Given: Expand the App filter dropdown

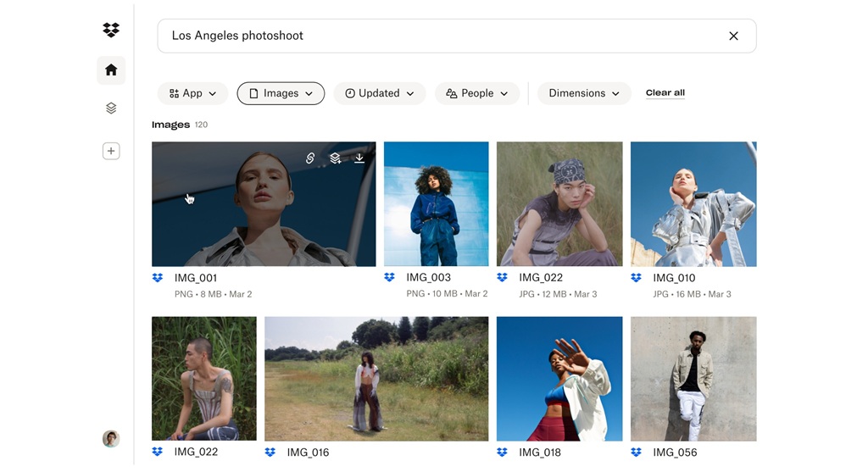Looking at the screenshot, I should point(192,93).
